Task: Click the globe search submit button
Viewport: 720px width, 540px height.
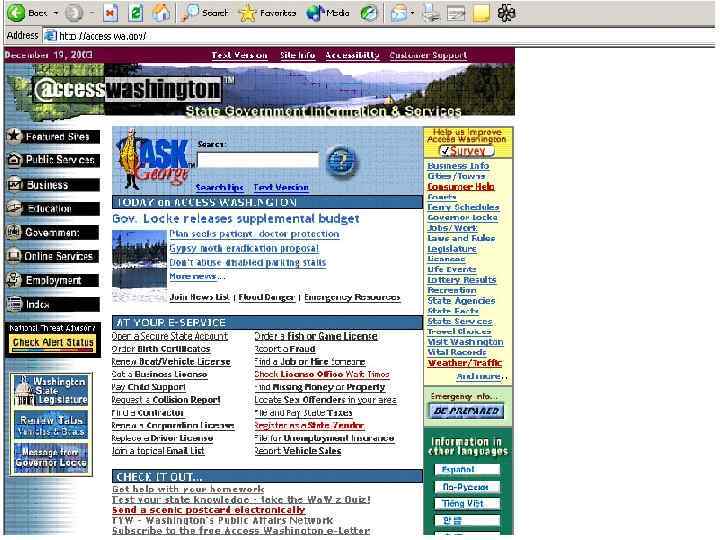Action: point(341,161)
